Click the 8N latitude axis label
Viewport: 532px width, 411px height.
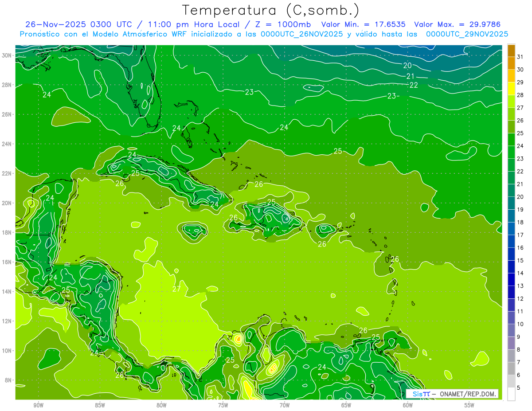tap(8, 380)
